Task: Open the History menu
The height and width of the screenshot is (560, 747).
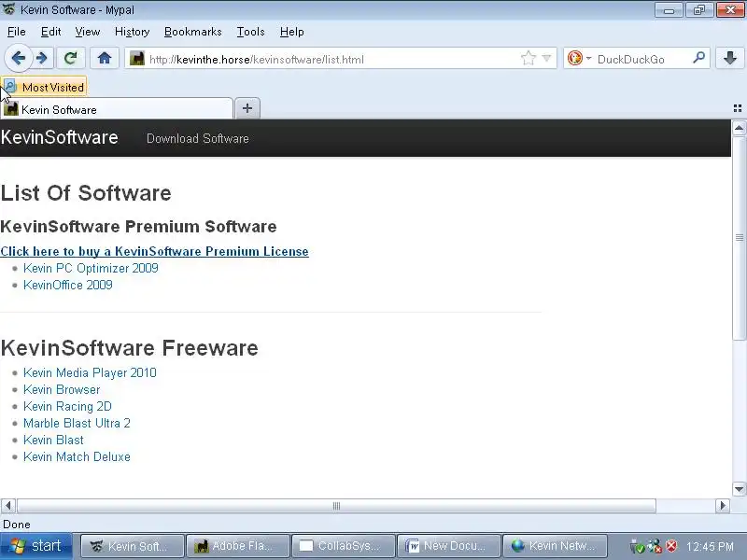Action: (x=132, y=32)
